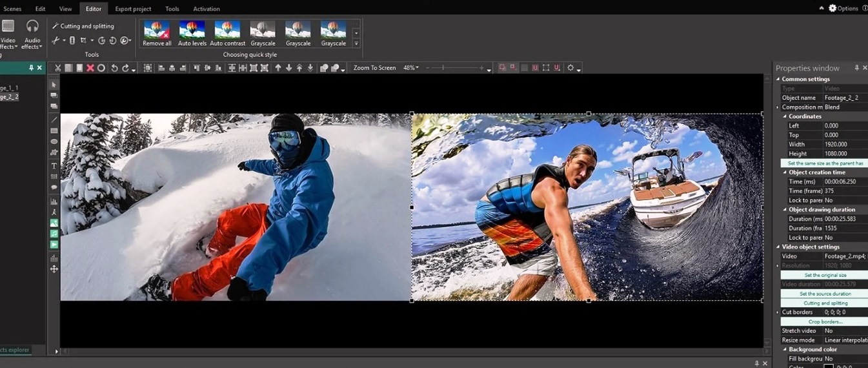Click Set the source duration button
Image resolution: width=868 pixels, height=368 pixels.
[x=824, y=294]
